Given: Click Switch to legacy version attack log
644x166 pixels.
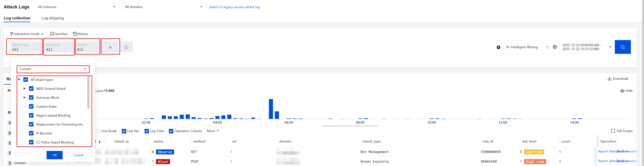Looking at the screenshot, I should (234, 7).
